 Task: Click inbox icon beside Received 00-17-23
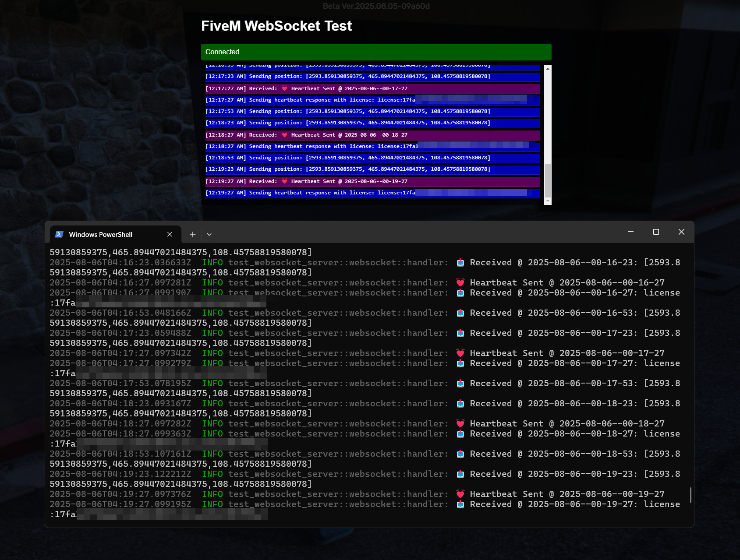point(460,333)
